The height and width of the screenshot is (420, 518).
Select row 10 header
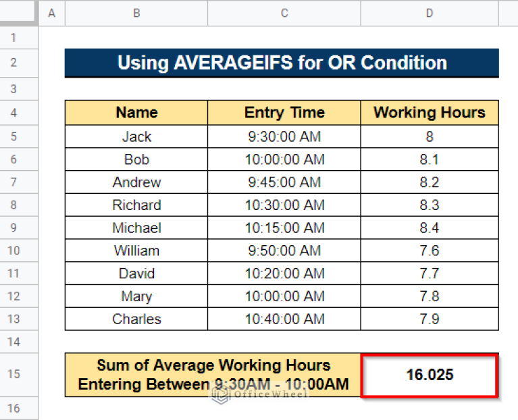click(x=19, y=251)
